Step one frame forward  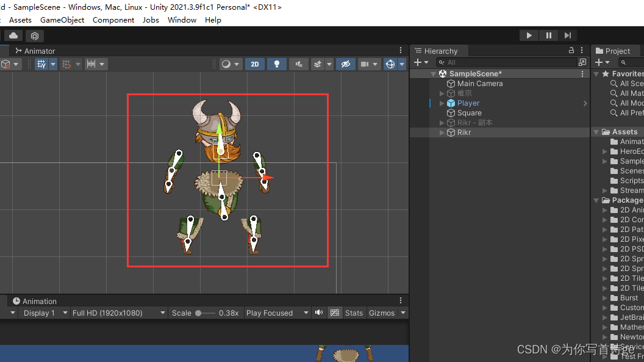point(568,35)
